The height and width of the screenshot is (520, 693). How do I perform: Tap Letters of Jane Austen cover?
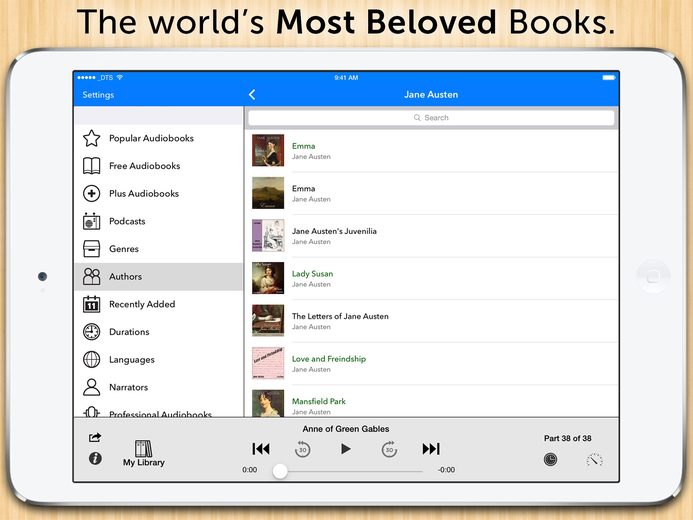(x=268, y=321)
